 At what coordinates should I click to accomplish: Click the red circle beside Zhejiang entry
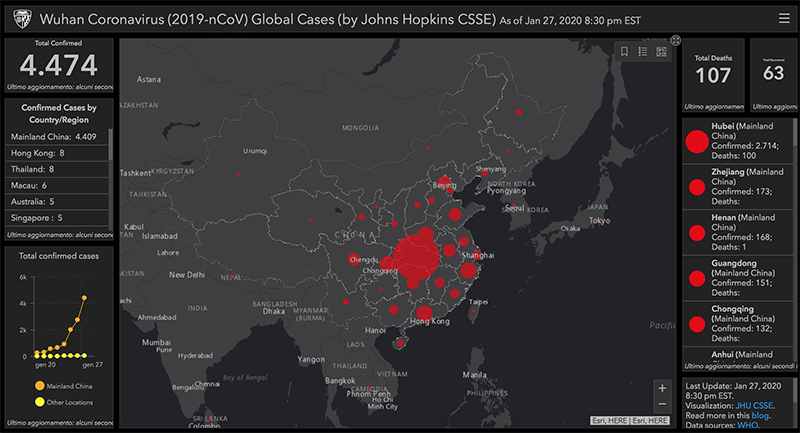point(697,187)
